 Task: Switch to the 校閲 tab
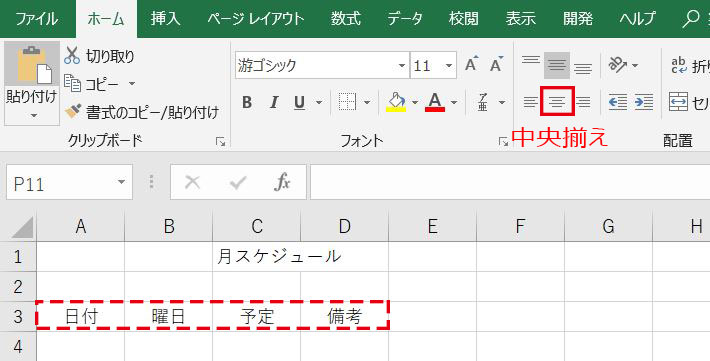[463, 19]
